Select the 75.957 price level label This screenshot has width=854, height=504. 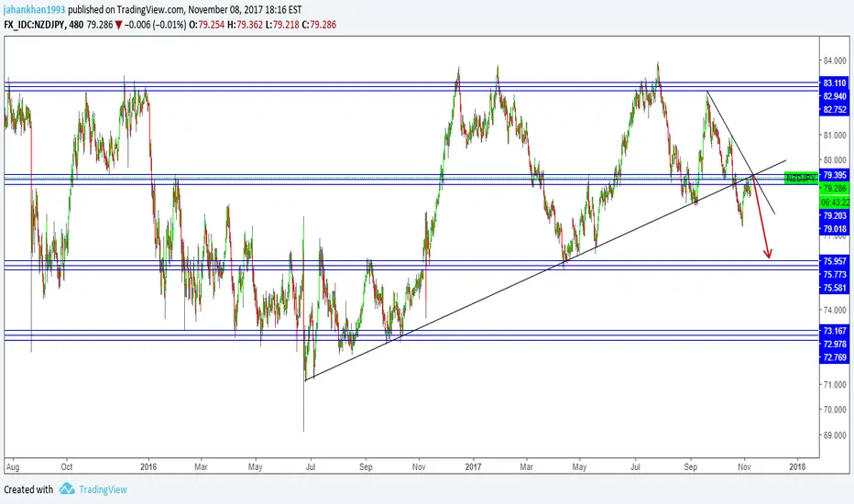point(835,261)
